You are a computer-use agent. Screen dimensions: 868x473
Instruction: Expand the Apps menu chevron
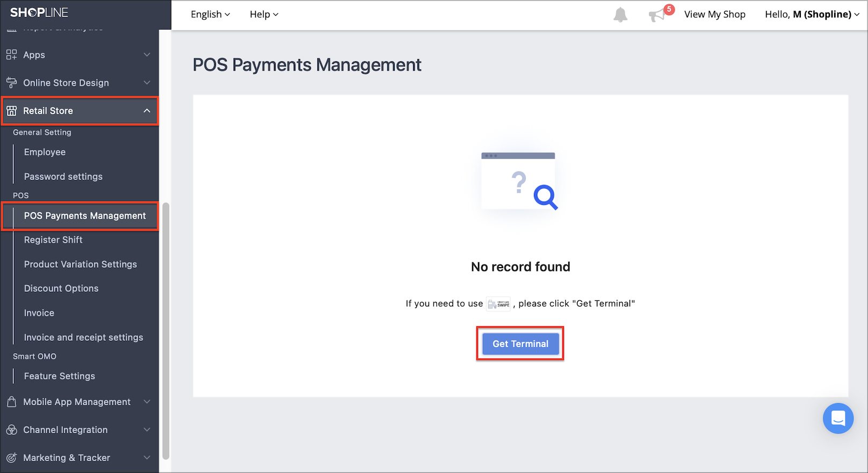click(x=147, y=55)
